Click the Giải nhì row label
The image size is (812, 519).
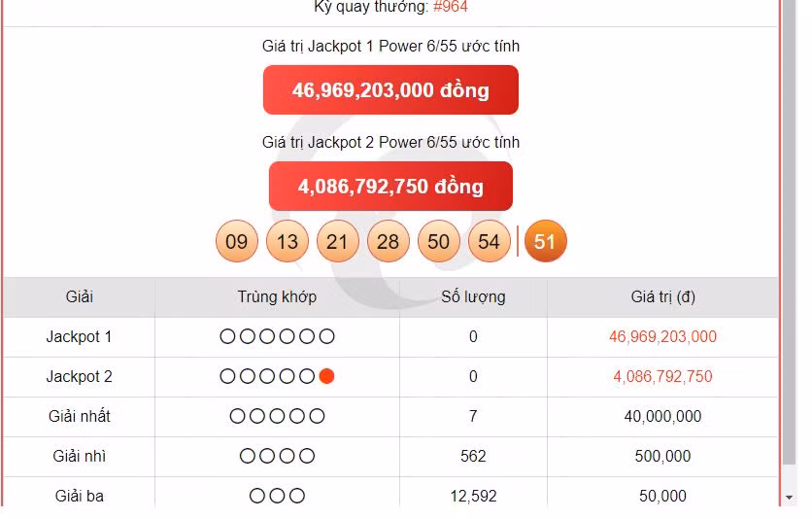(x=79, y=456)
